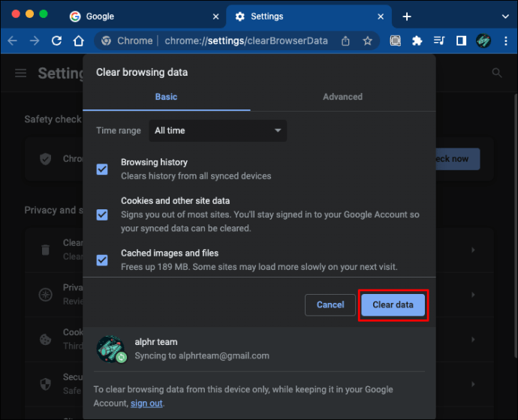Open the media controls icon in toolbar
This screenshot has height=420, width=518.
[x=439, y=40]
